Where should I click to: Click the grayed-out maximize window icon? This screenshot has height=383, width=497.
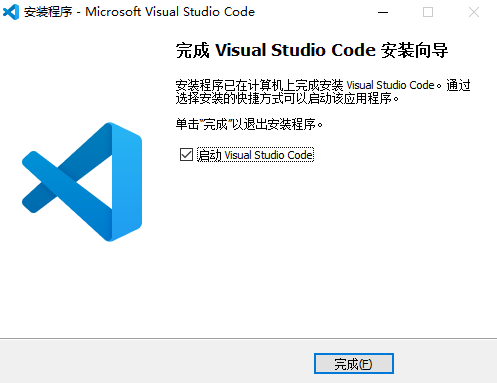coord(428,12)
